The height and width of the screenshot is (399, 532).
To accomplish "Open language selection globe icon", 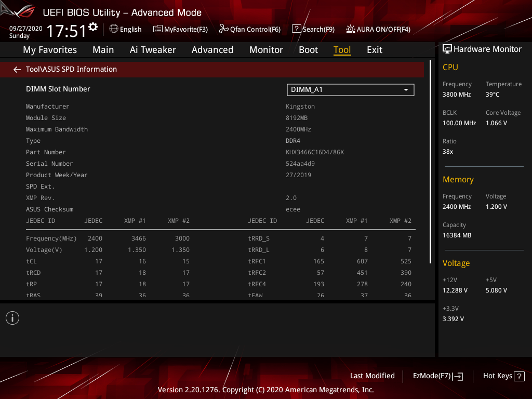I will pos(114,29).
